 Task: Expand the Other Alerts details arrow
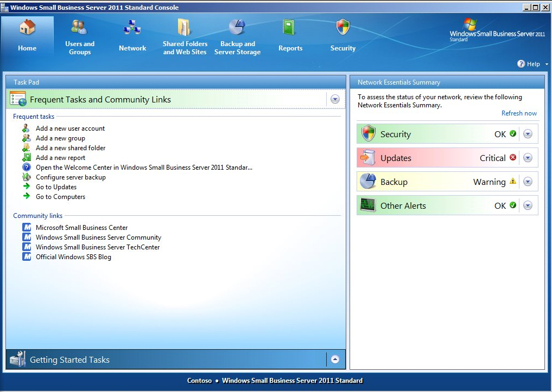click(x=528, y=206)
